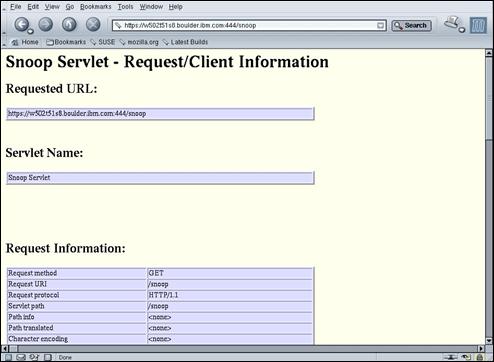Viewport: 494px width, 362px height.
Task: Open the View menu
Action: (52, 7)
